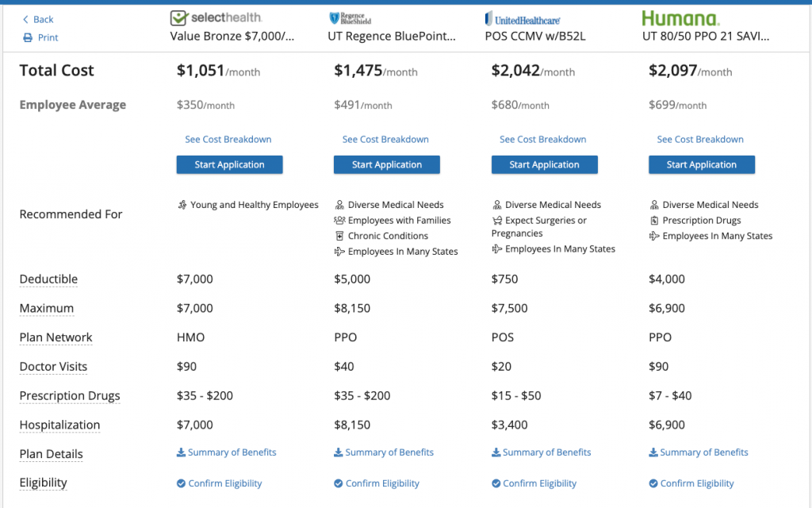Open See Cost Breakdown for $2,042 plan
The image size is (812, 508).
click(x=542, y=140)
